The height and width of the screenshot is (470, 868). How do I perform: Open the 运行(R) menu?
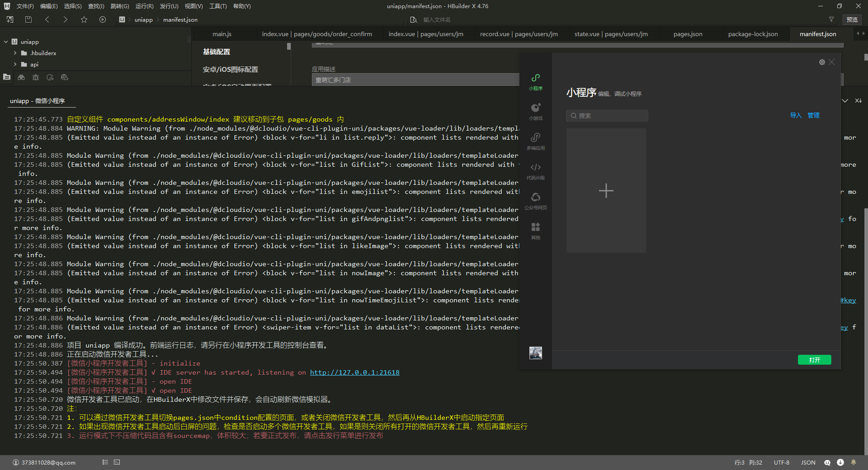pos(144,6)
